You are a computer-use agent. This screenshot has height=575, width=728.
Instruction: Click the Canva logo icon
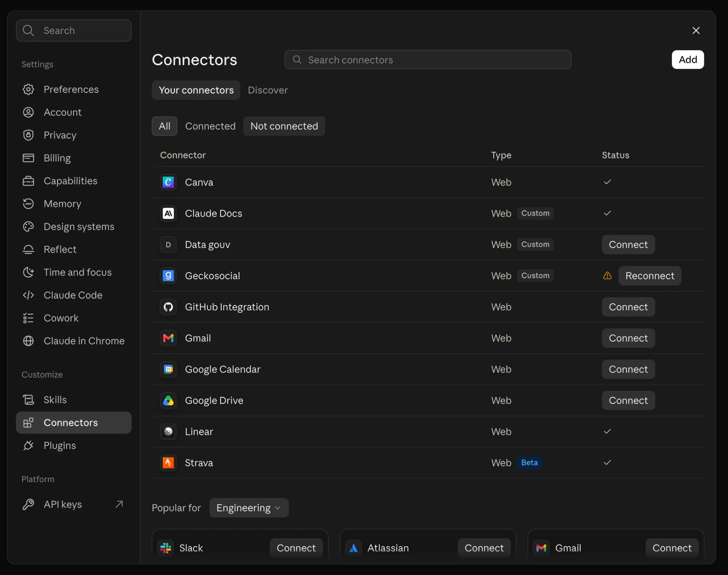tap(168, 182)
